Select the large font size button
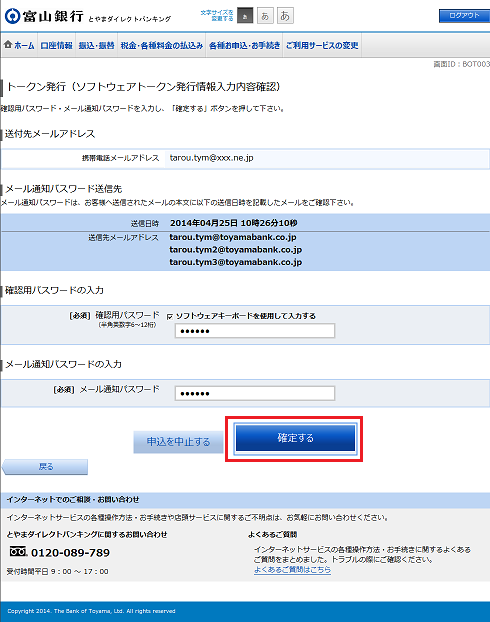The image size is (490, 622). point(285,16)
